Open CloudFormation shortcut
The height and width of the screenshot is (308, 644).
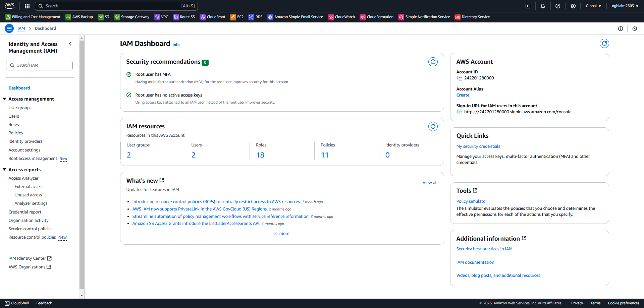coord(377,17)
